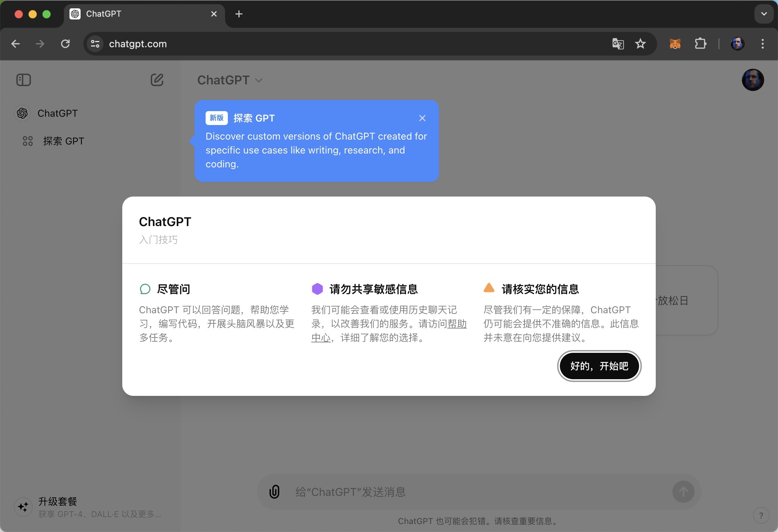Click the 升级套餐 upgrade option
The image size is (778, 532).
[90, 507]
